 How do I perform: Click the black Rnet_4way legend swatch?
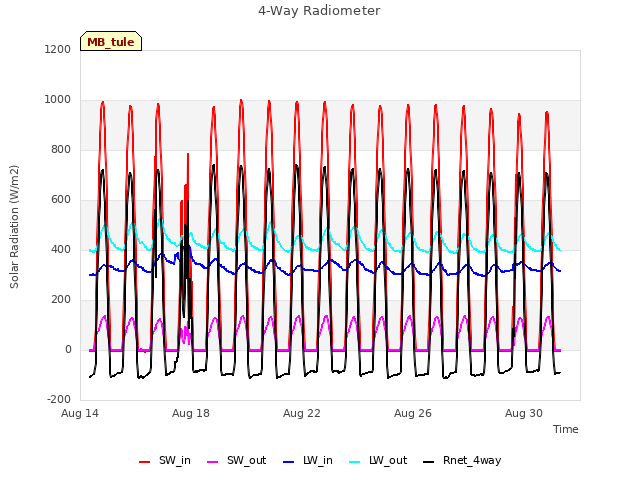pyautogui.click(x=429, y=462)
